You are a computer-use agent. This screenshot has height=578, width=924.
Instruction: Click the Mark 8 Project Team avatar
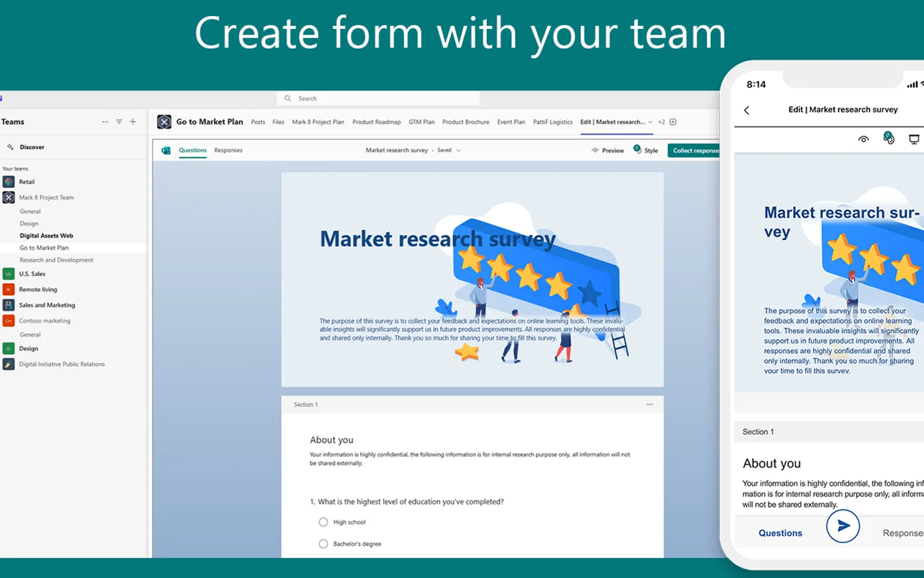pos(9,198)
